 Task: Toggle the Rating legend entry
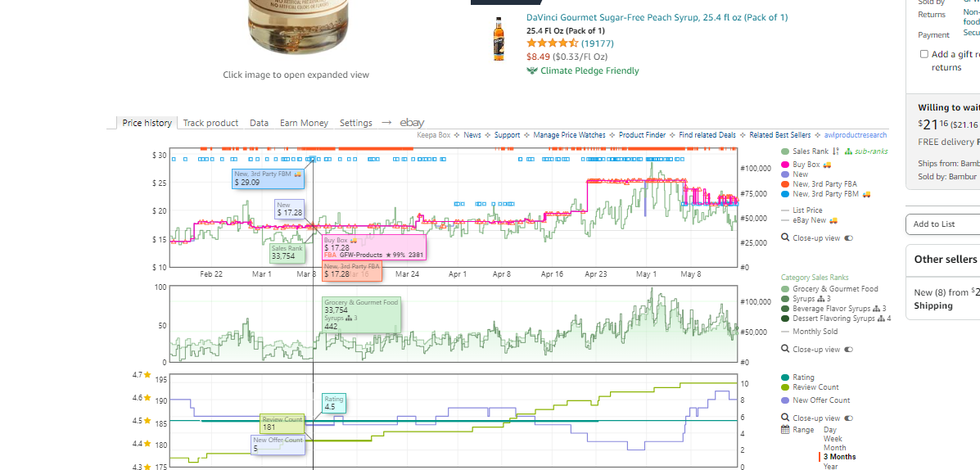(798, 377)
